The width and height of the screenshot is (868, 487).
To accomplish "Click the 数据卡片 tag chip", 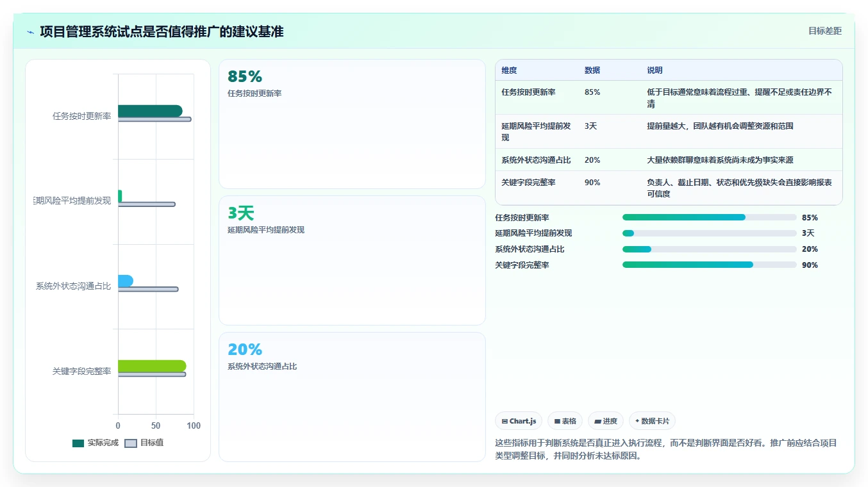I will coord(652,421).
